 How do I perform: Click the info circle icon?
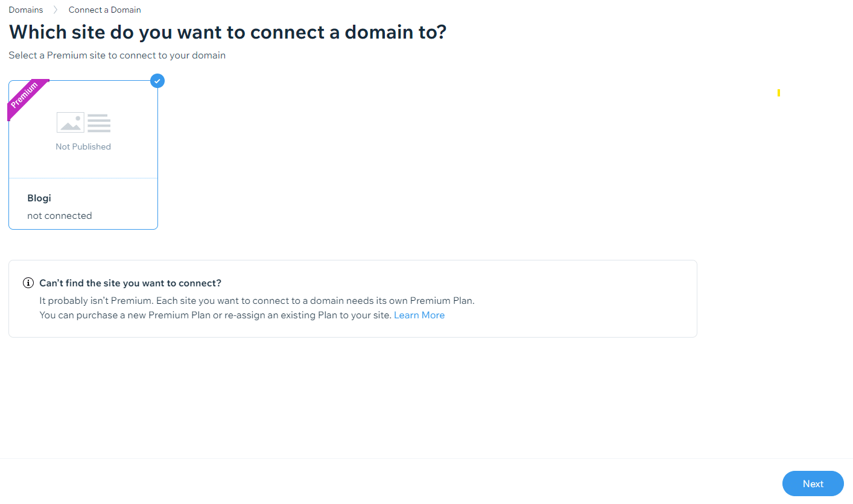tap(28, 283)
